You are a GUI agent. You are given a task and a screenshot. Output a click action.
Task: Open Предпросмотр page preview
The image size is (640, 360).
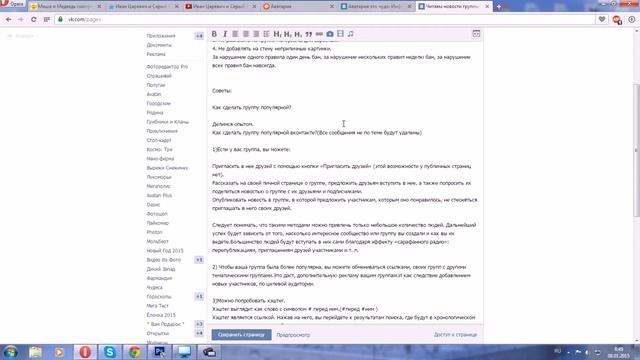click(x=293, y=335)
